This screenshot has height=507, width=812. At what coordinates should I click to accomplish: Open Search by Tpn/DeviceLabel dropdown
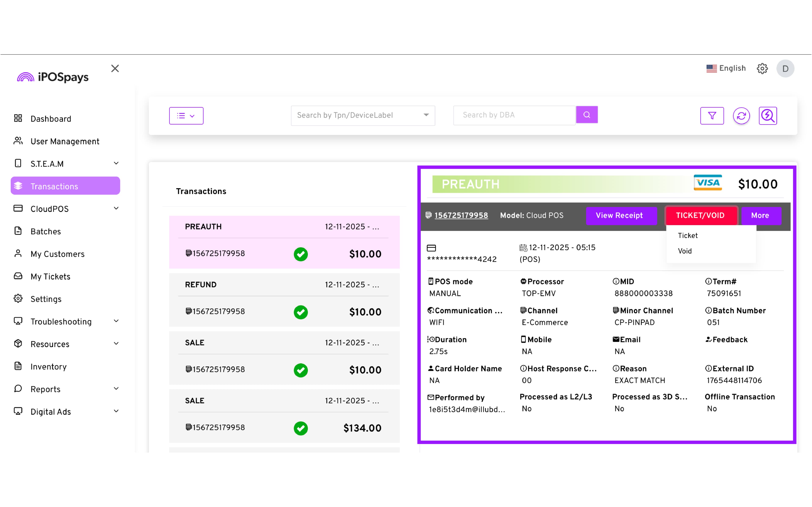coord(363,115)
